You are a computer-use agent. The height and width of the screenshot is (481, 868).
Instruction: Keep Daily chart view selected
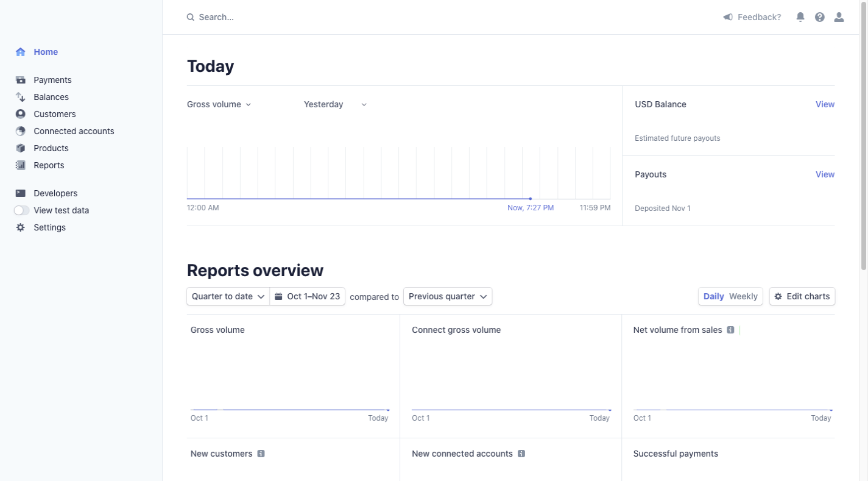tap(713, 296)
